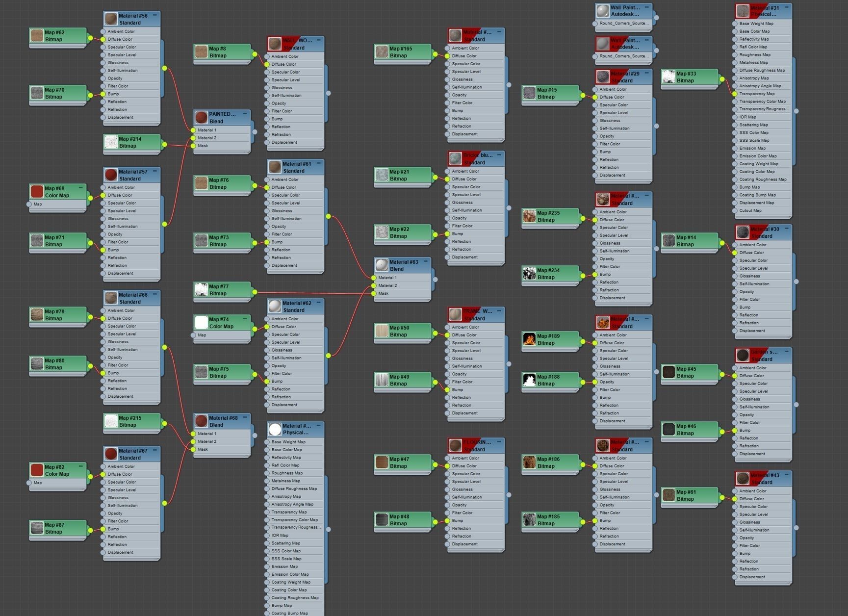Select the Map #45 dark bitmap thumbnail
The width and height of the screenshot is (848, 616).
pyautogui.click(x=668, y=372)
